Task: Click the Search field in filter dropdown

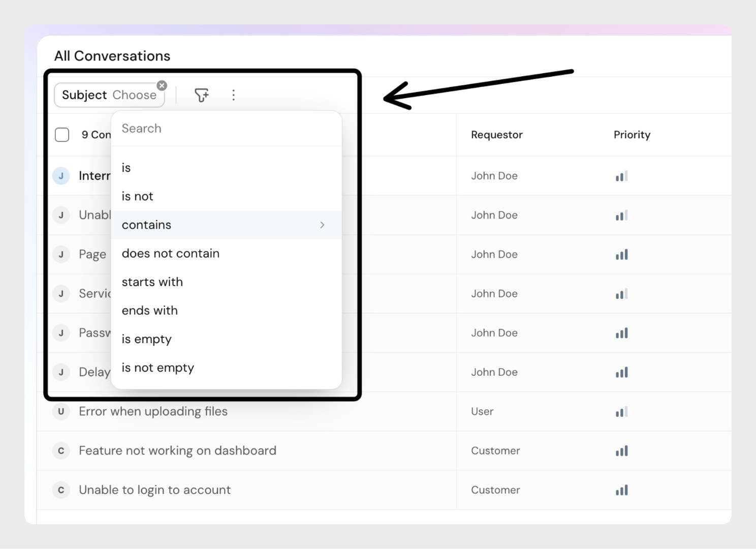Action: pyautogui.click(x=226, y=129)
